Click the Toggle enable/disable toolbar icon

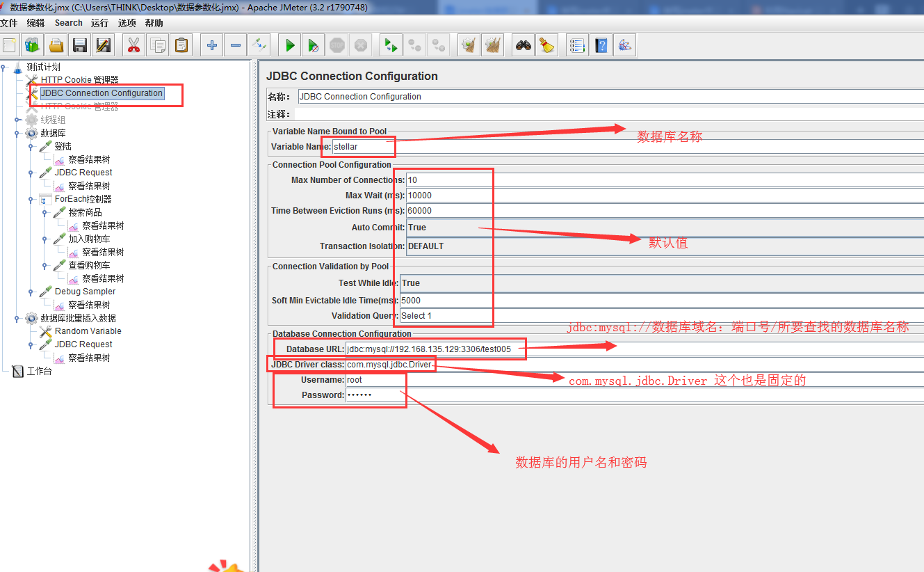tap(259, 46)
